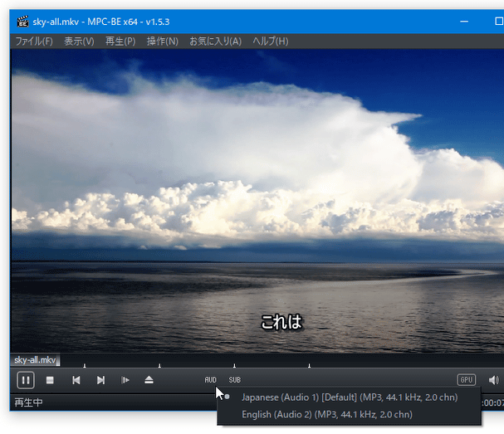The image size is (504, 434).
Task: Open the ファイル(F) menu
Action: [34, 41]
